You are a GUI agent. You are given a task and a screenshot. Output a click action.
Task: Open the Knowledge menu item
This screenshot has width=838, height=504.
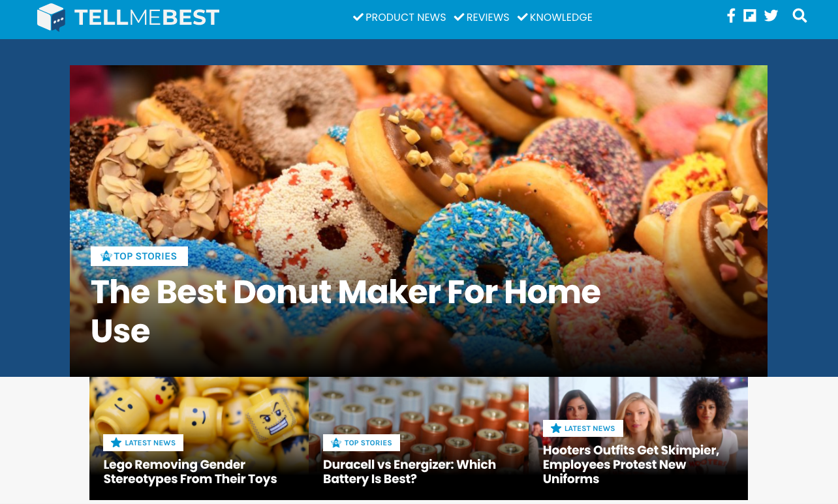coord(555,18)
